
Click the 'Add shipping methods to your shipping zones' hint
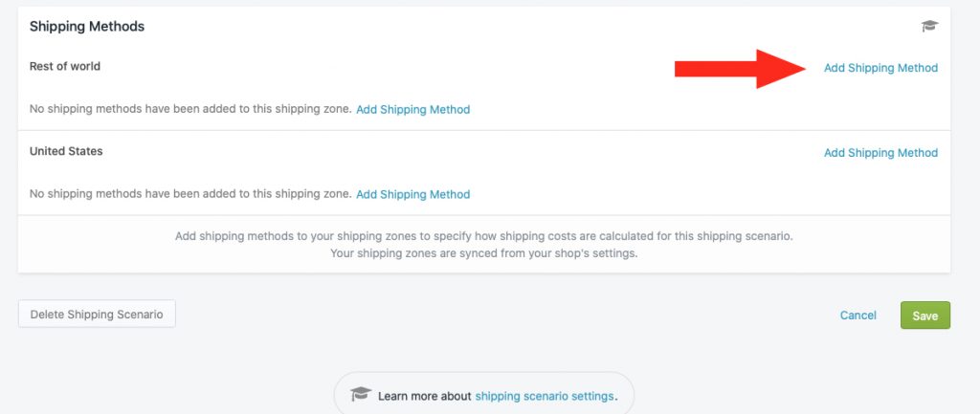click(483, 237)
